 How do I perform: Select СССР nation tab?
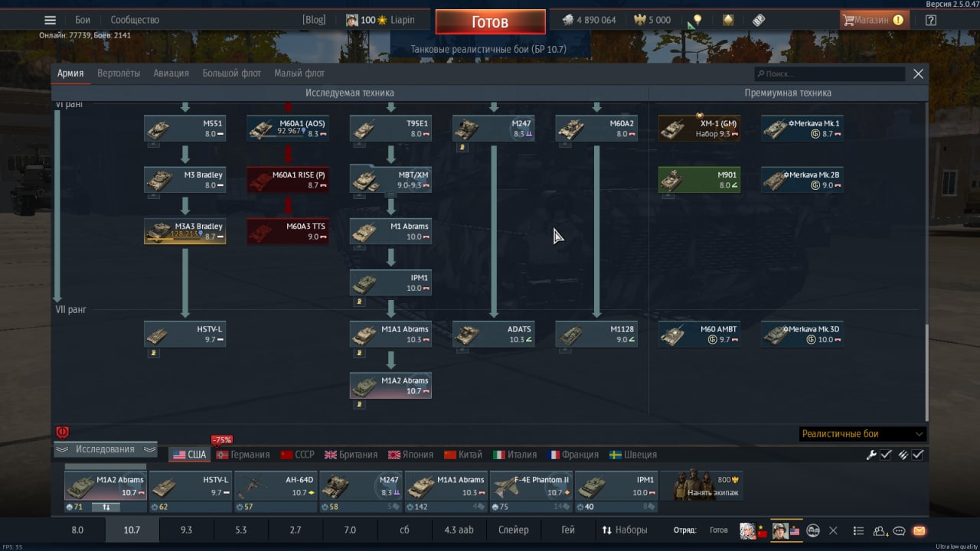298,455
